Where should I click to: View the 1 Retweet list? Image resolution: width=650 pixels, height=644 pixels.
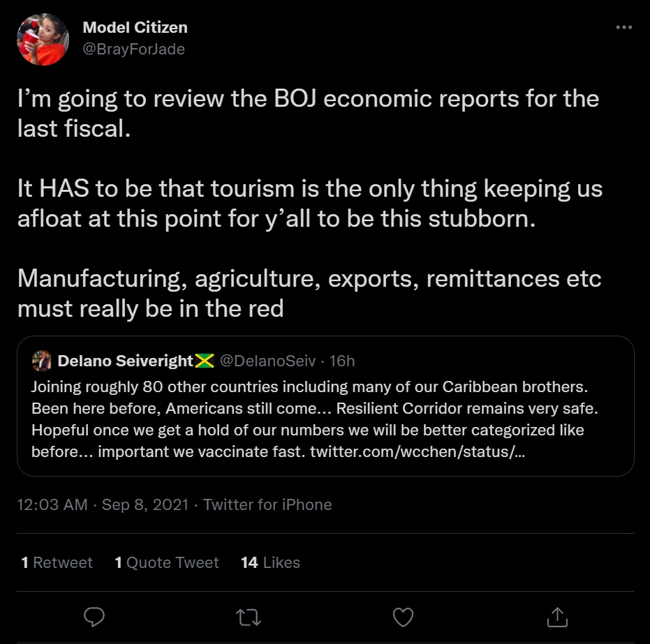(x=57, y=562)
